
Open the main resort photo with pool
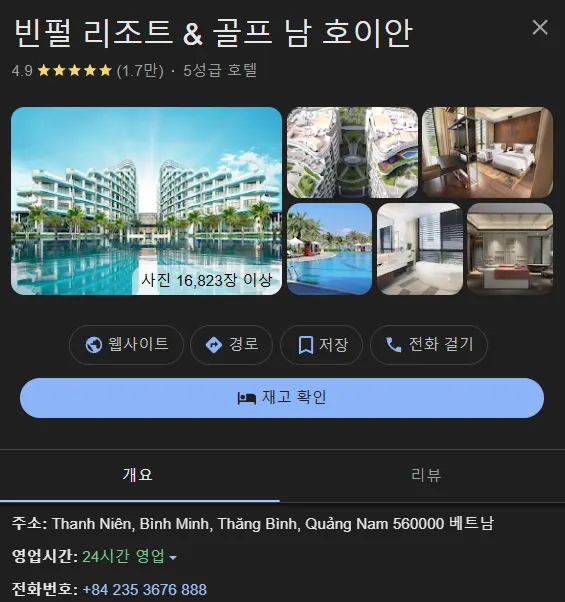coord(147,201)
